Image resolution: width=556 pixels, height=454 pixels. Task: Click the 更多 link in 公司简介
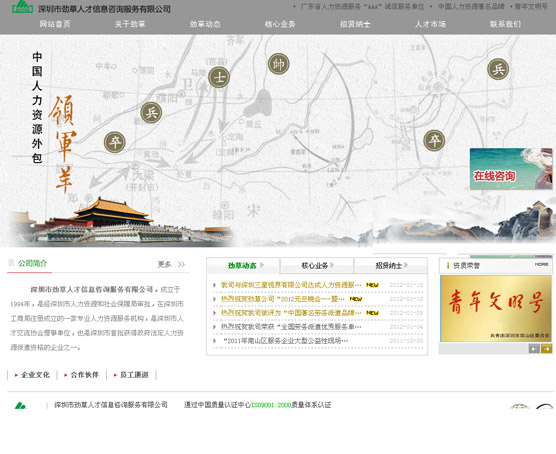pos(171,264)
